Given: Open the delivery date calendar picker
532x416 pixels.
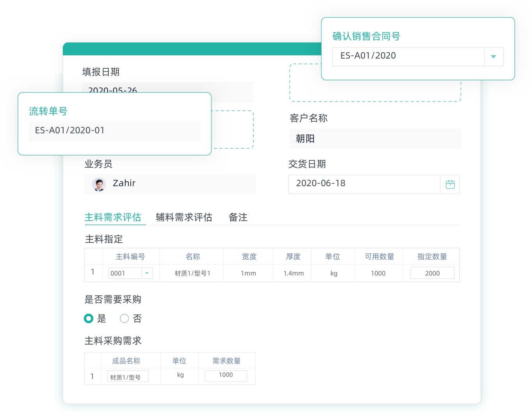Looking at the screenshot, I should [x=450, y=184].
